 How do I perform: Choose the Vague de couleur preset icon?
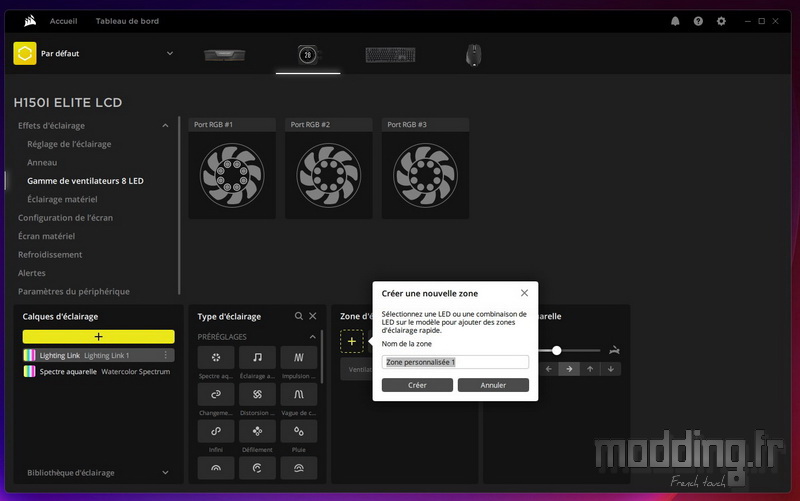pos(298,394)
